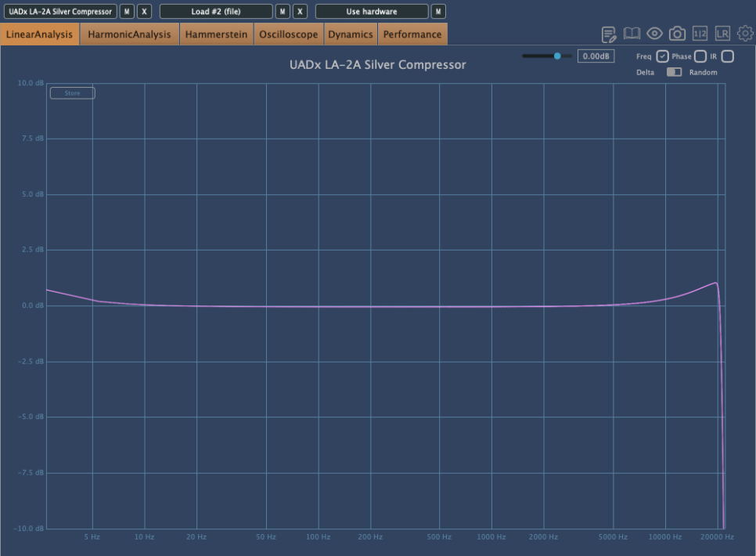Image resolution: width=756 pixels, height=556 pixels.
Task: Toggle the Delta/Random switch
Action: coord(674,72)
